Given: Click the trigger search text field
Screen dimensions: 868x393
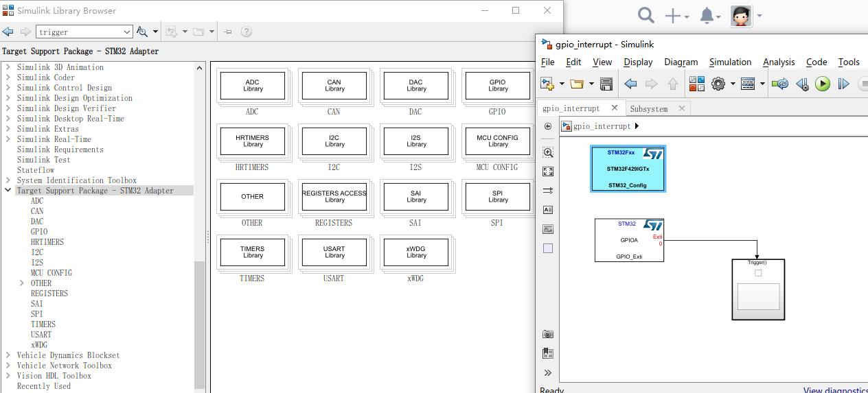Looking at the screenshot, I should point(78,32).
